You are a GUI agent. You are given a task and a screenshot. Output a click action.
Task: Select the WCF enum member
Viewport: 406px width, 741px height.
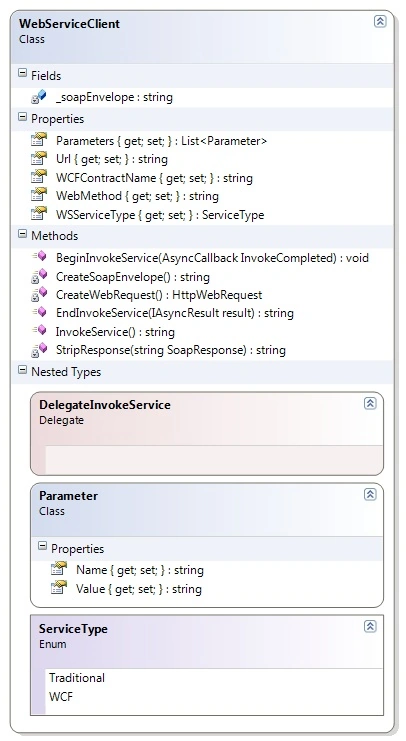[61, 697]
